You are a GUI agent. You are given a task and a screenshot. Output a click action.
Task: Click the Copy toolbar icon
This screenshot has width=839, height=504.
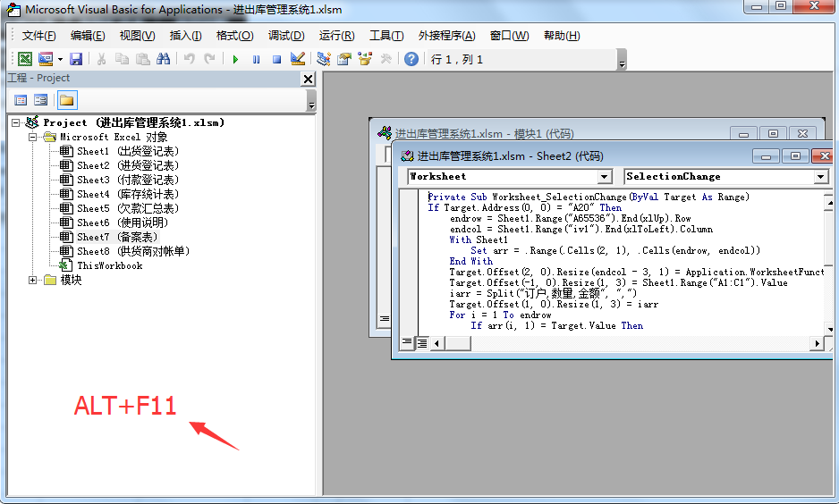[122, 59]
